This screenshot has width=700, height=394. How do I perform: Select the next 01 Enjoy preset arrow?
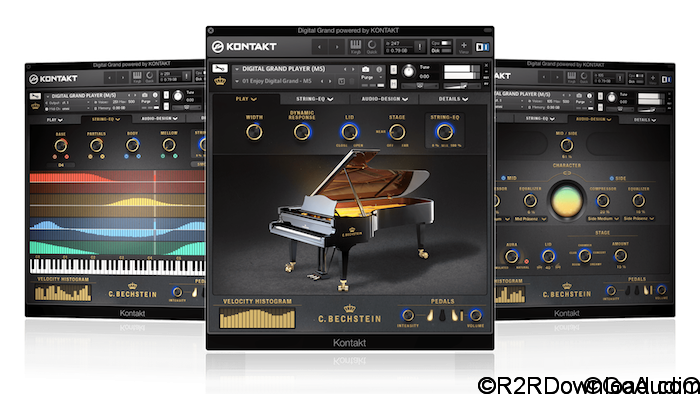pos(330,81)
